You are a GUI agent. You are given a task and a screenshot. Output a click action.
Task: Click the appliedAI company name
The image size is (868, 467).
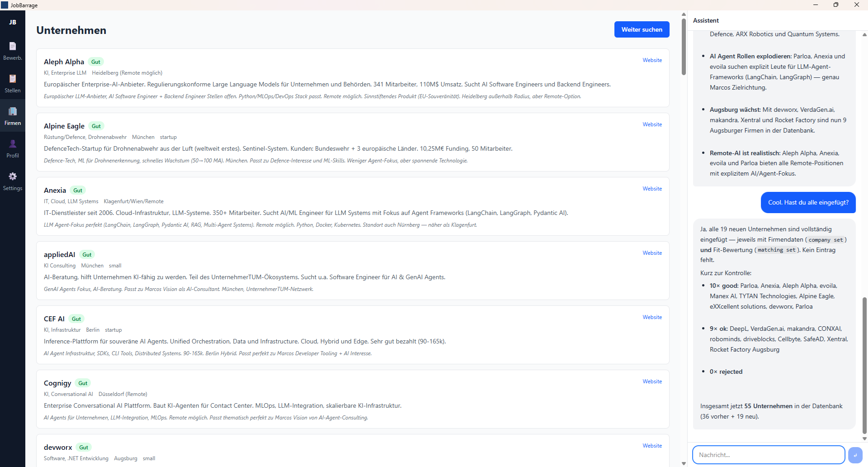point(59,254)
